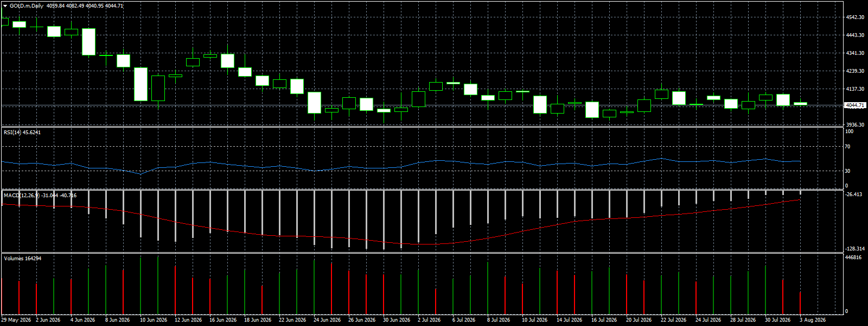This screenshot has width=868, height=326.
Task: Click the 4137.30 price level on the axis
Action: (855, 89)
